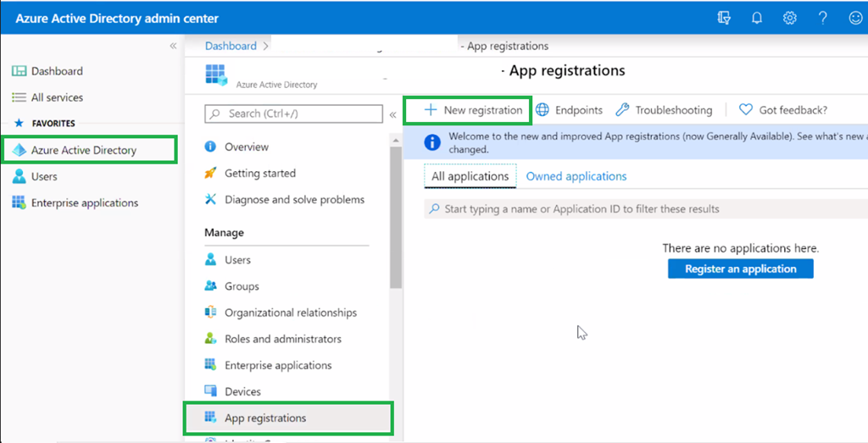The width and height of the screenshot is (868, 443).
Task: Collapse the far-left navigation with double chevron
Action: tap(173, 46)
